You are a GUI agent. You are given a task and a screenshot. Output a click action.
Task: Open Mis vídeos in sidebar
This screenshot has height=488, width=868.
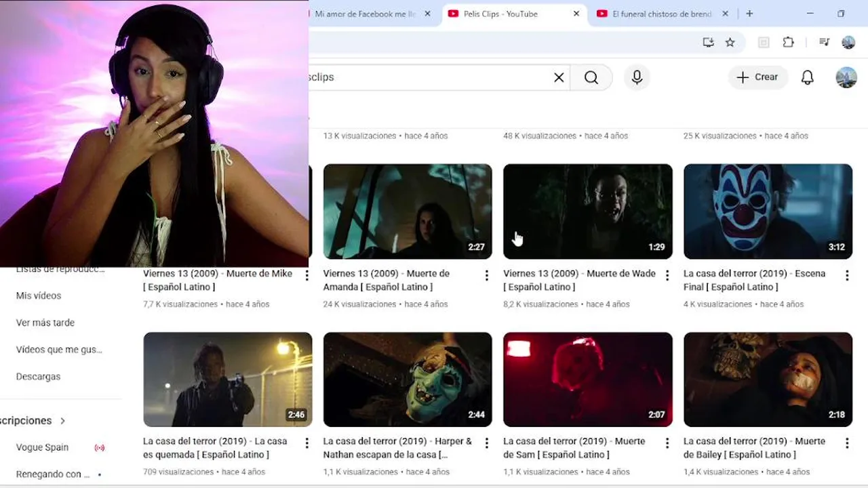pos(39,296)
